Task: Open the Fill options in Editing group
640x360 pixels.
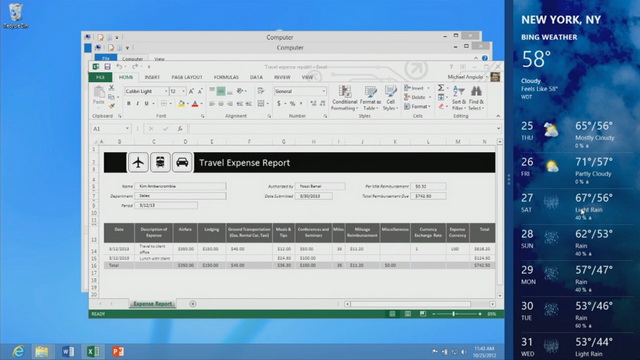Action: point(441,97)
